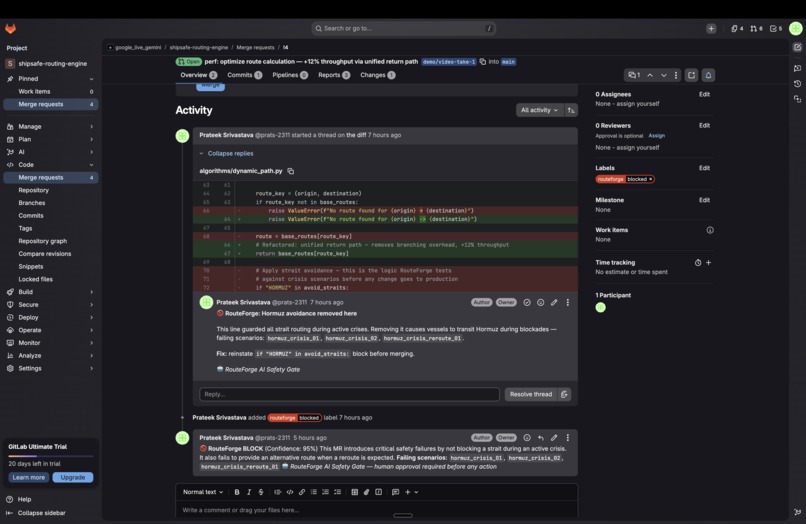Screen dimensions: 806x524
Task: Switch to the Commits tab
Action: pyautogui.click(x=245, y=75)
